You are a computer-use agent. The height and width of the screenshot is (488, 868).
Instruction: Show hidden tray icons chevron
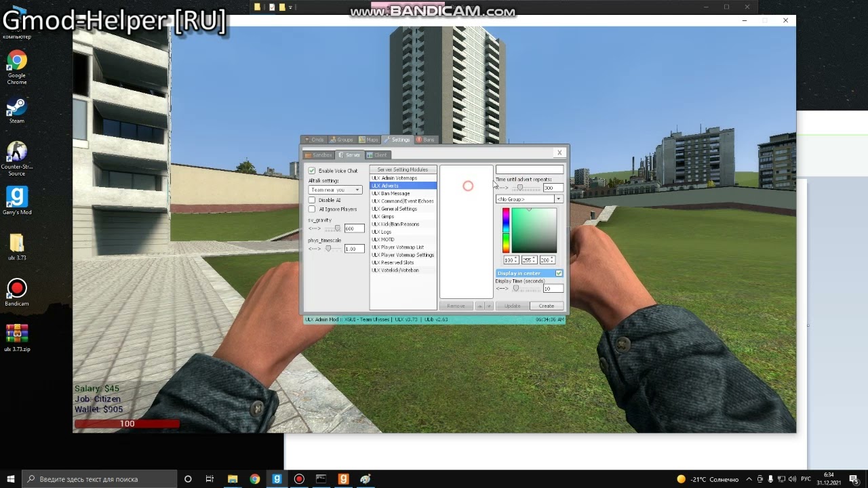(749, 479)
